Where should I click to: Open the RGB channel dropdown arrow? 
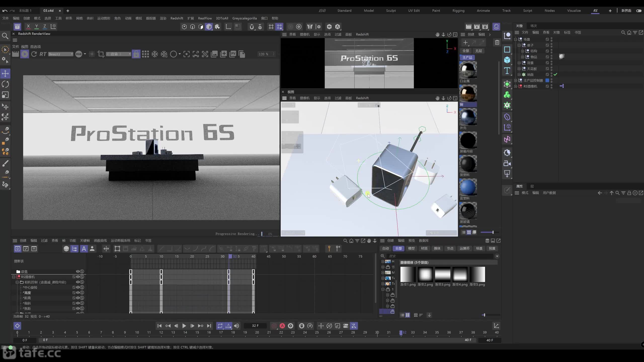coord(85,54)
